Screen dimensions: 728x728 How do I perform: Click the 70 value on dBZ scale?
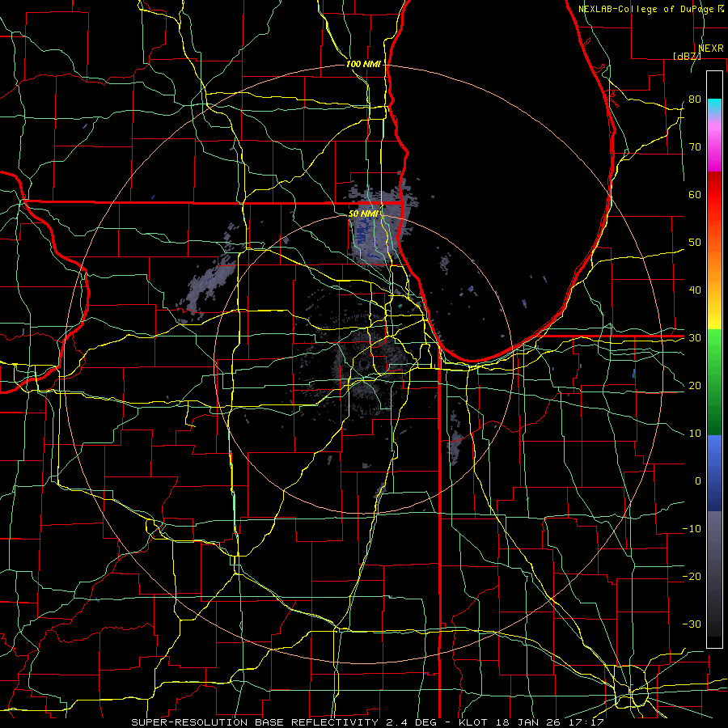[x=695, y=147]
